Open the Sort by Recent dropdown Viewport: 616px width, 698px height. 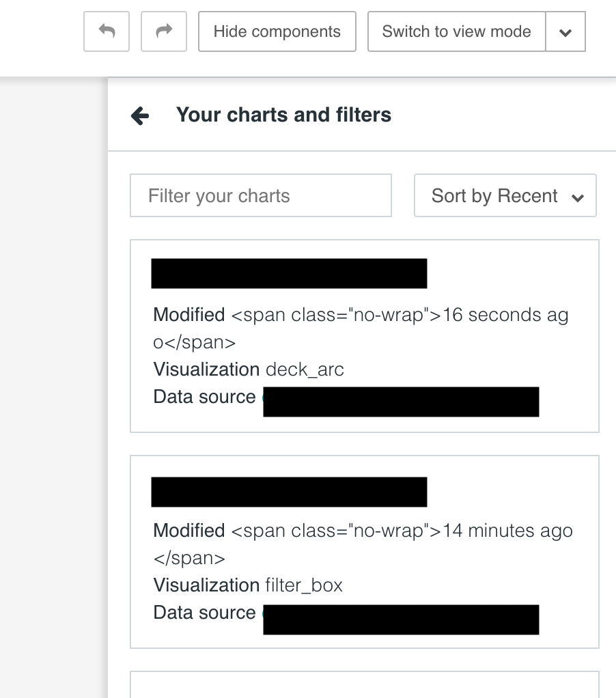coord(505,195)
